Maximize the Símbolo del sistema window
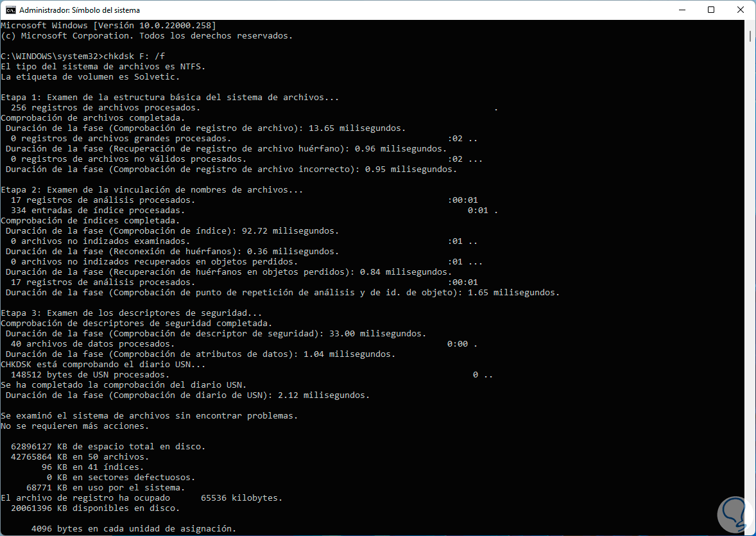The image size is (756, 536). point(710,10)
